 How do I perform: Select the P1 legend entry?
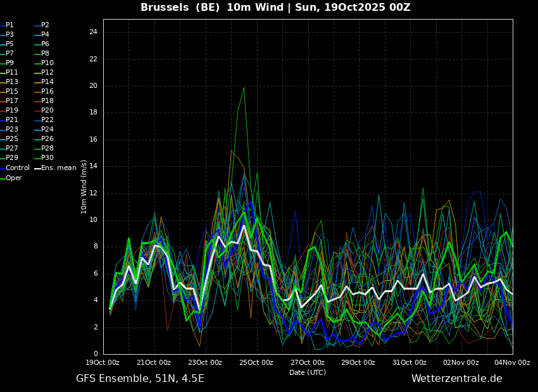pyautogui.click(x=7, y=25)
